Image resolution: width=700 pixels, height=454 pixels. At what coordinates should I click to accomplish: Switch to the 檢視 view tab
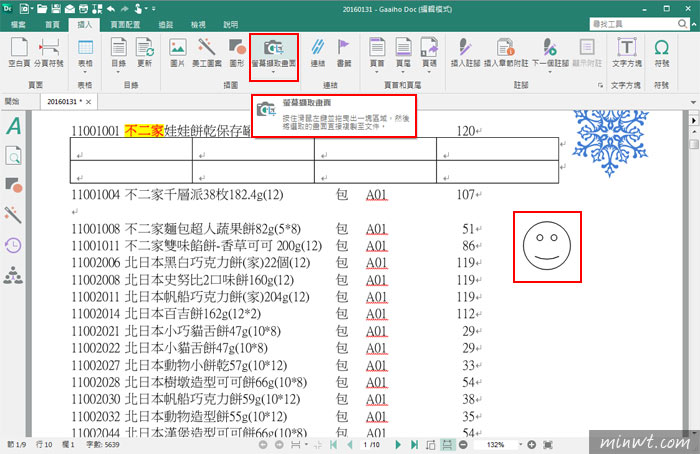click(x=198, y=25)
